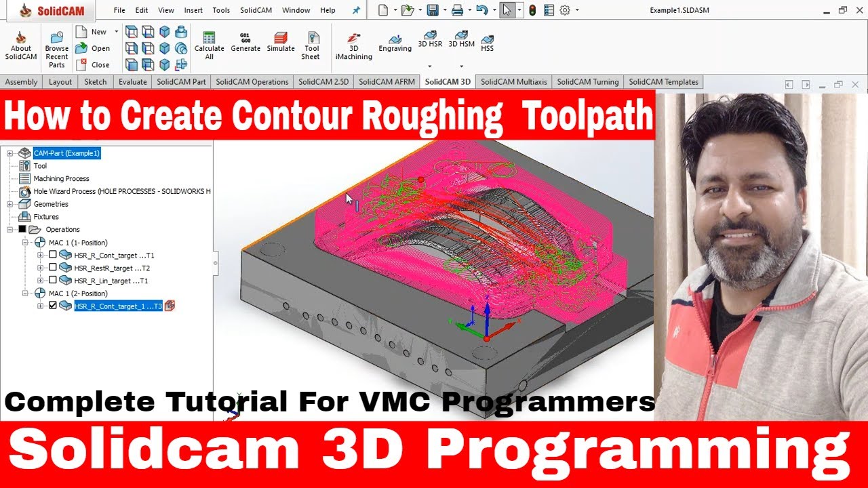Click the panel splitter collapse handle
868x488 pixels.
coord(216,262)
